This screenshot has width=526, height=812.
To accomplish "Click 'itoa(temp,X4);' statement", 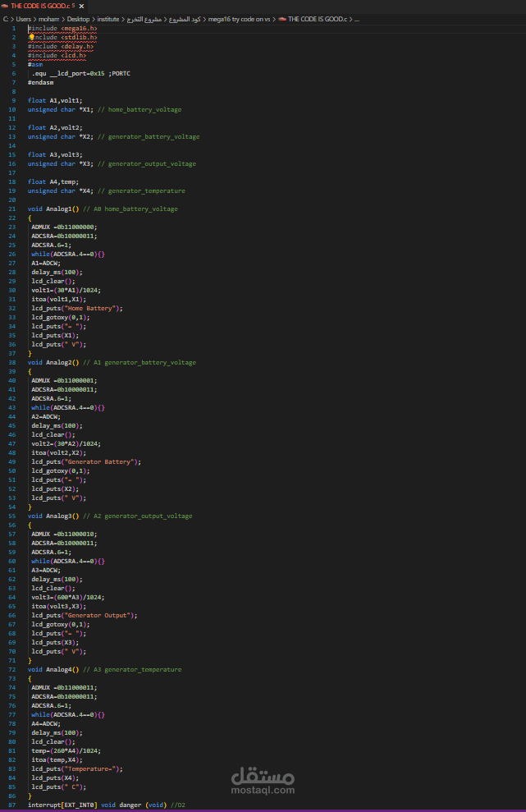I will [x=57, y=759].
